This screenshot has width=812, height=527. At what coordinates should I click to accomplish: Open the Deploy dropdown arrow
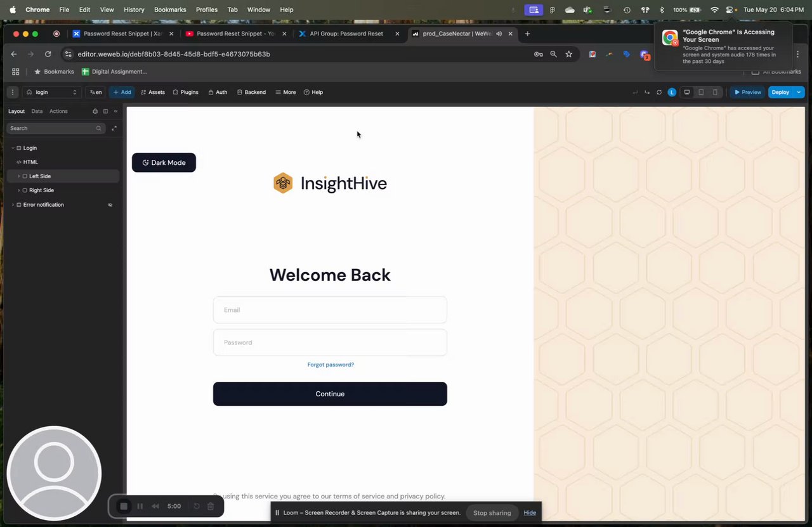coord(799,92)
